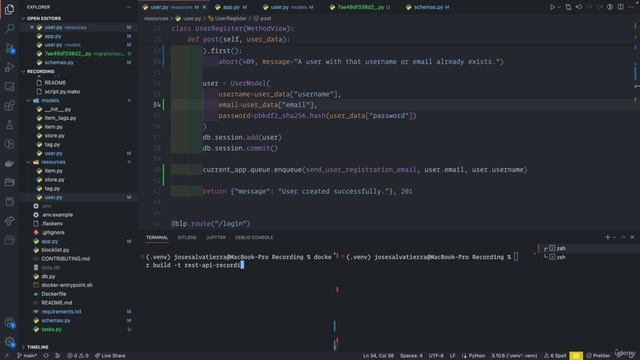Open item_tags.py in models folder
640x360 pixels.
[60, 118]
